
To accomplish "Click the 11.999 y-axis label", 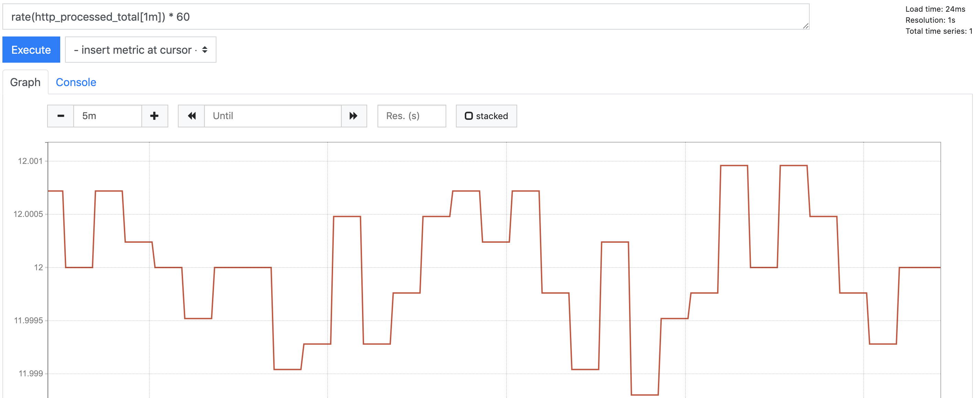I will click(x=30, y=373).
